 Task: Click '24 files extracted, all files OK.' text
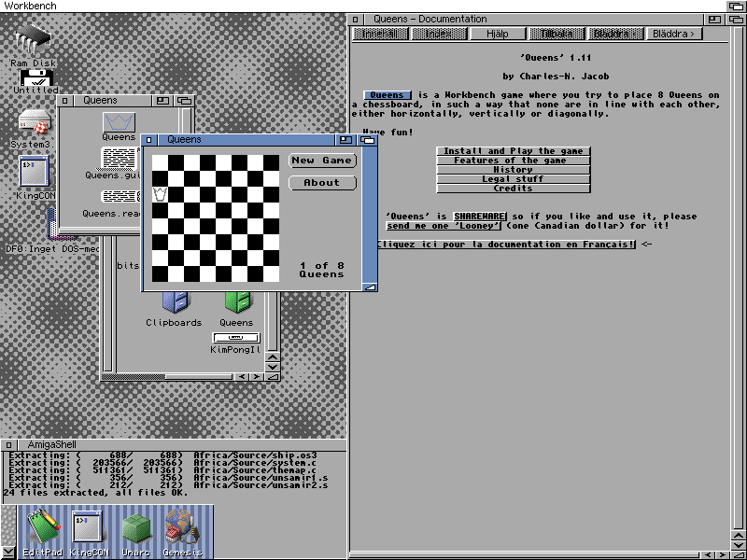95,493
